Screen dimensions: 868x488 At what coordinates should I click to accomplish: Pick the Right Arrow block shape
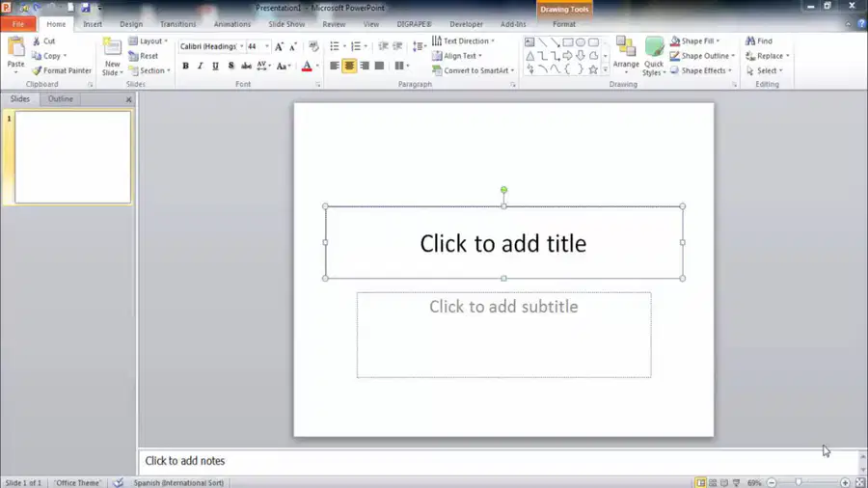(568, 56)
